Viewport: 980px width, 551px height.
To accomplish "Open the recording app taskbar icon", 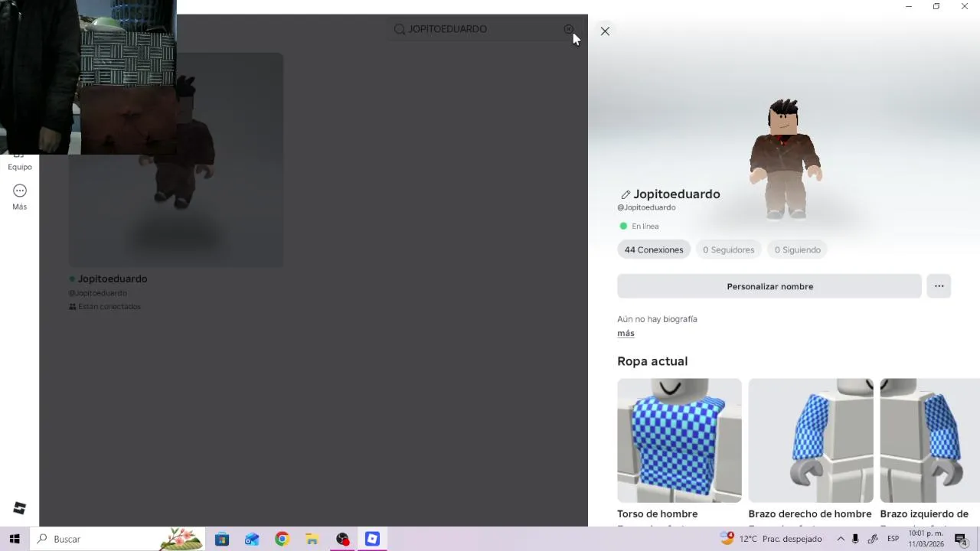I will 342,539.
